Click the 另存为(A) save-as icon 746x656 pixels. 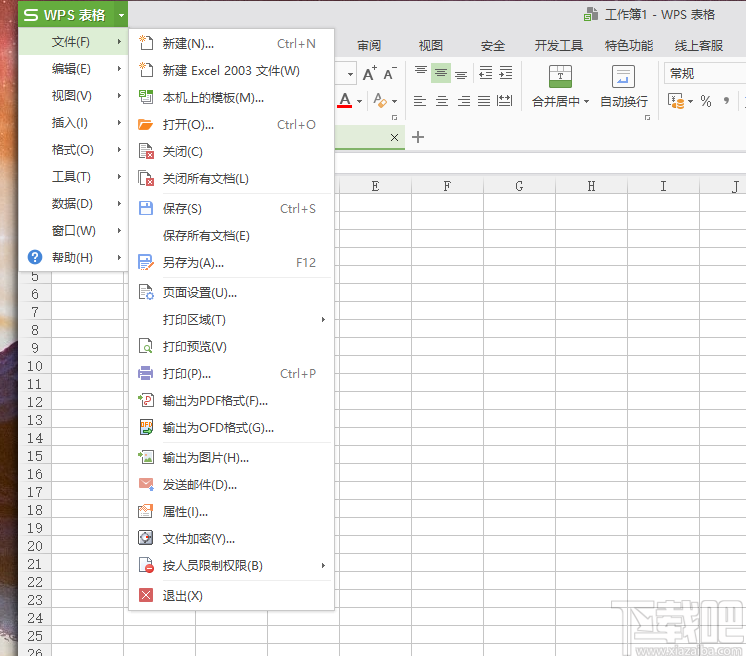click(x=146, y=263)
